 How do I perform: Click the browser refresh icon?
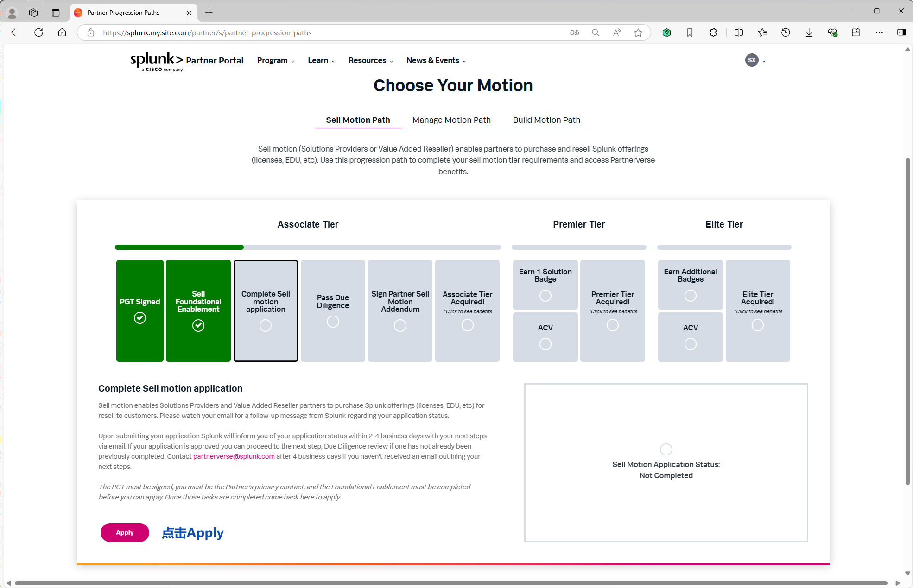(x=39, y=32)
